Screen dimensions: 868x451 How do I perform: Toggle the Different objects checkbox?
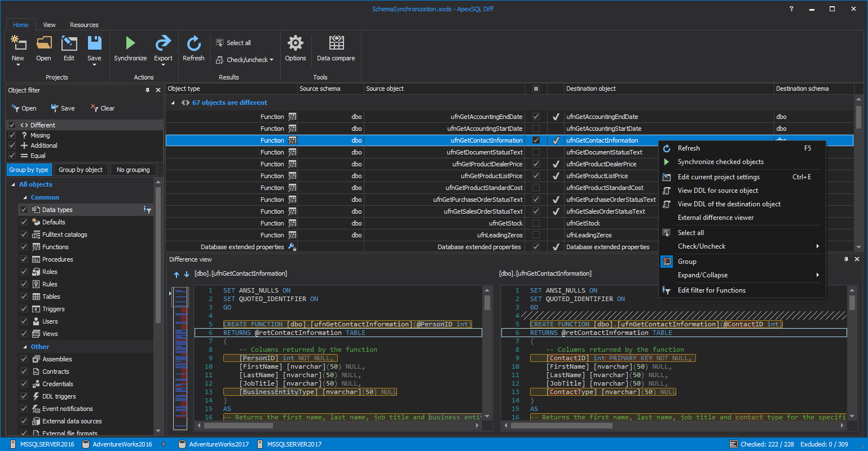coord(12,125)
